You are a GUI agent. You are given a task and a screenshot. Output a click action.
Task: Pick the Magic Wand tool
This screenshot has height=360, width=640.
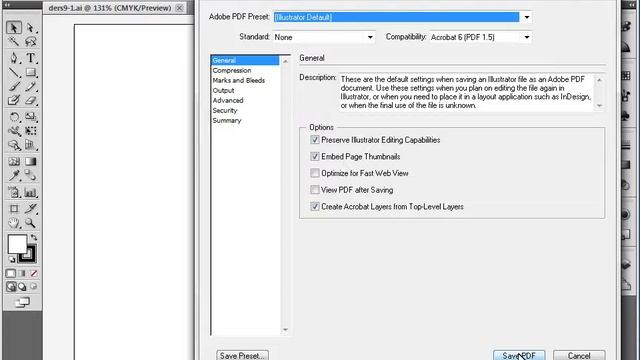pos(14,42)
